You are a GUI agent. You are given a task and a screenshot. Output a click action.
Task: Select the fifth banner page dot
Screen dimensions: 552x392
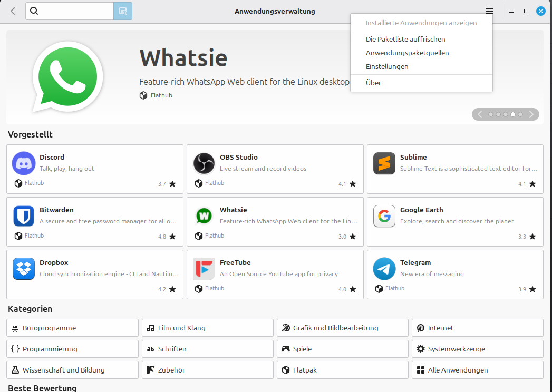[520, 114]
